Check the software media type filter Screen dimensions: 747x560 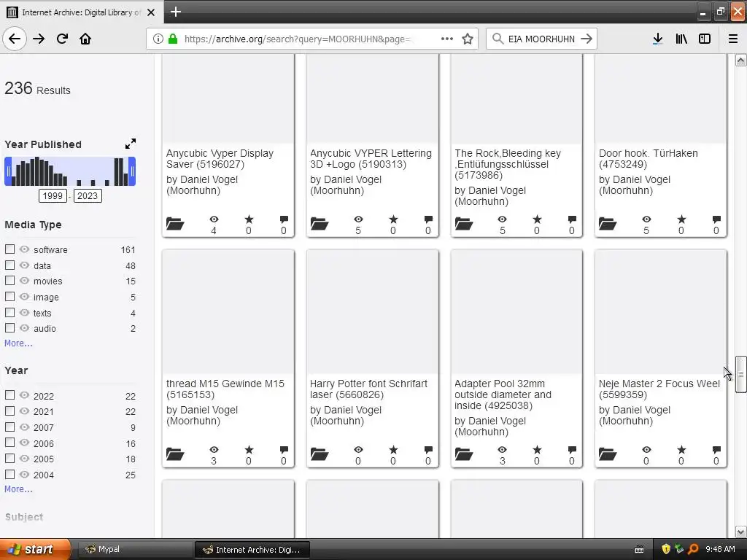tap(9, 249)
